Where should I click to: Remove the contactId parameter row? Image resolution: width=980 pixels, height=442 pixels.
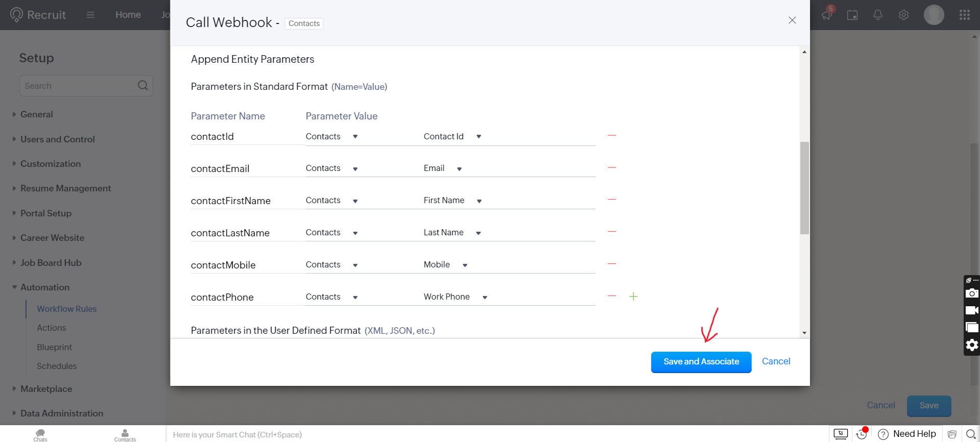tap(612, 136)
